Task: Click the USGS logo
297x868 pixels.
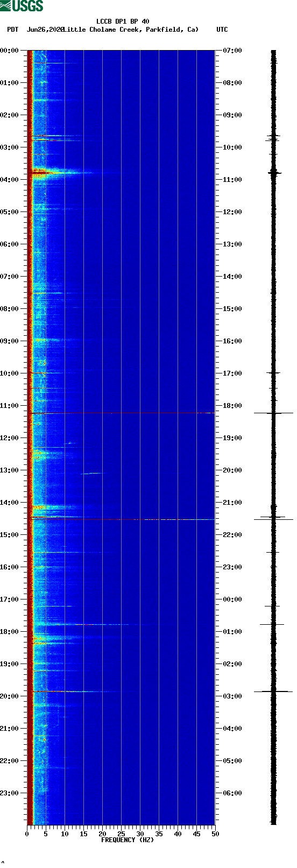Action: tap(22, 6)
